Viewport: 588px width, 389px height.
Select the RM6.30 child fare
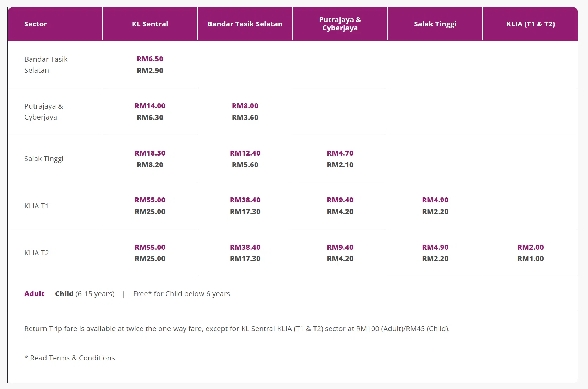(x=150, y=117)
